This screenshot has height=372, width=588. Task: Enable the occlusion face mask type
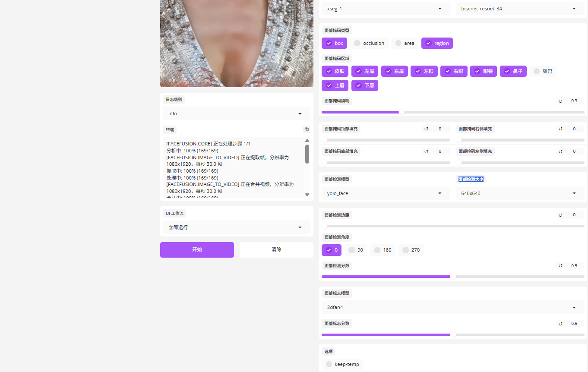pyautogui.click(x=357, y=43)
